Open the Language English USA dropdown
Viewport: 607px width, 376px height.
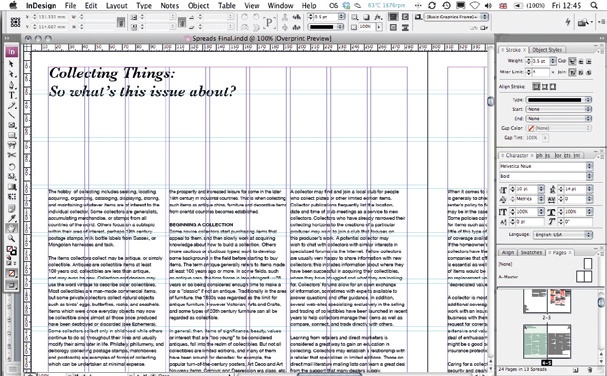point(562,235)
